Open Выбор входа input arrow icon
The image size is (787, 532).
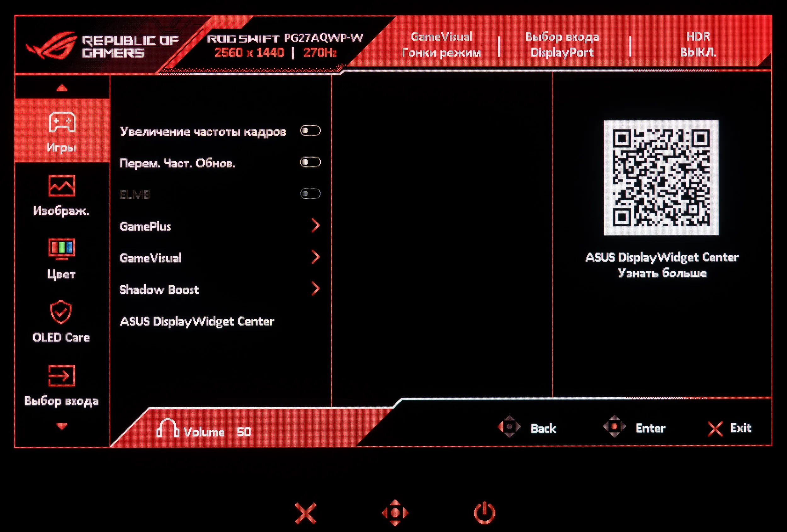click(x=62, y=375)
